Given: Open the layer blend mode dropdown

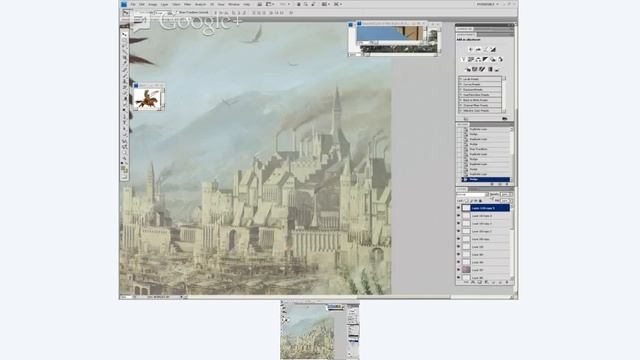Looking at the screenshot, I should point(472,194).
